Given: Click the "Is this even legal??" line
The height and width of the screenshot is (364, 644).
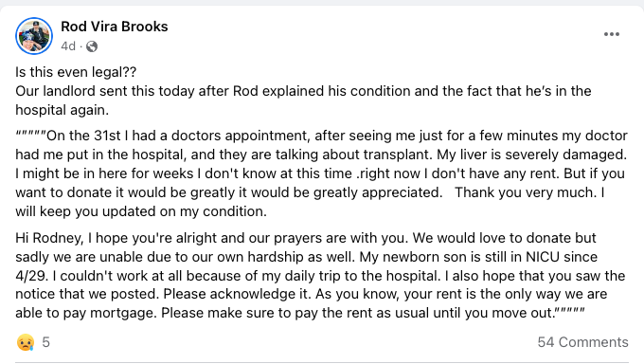Looking at the screenshot, I should click(x=76, y=72).
